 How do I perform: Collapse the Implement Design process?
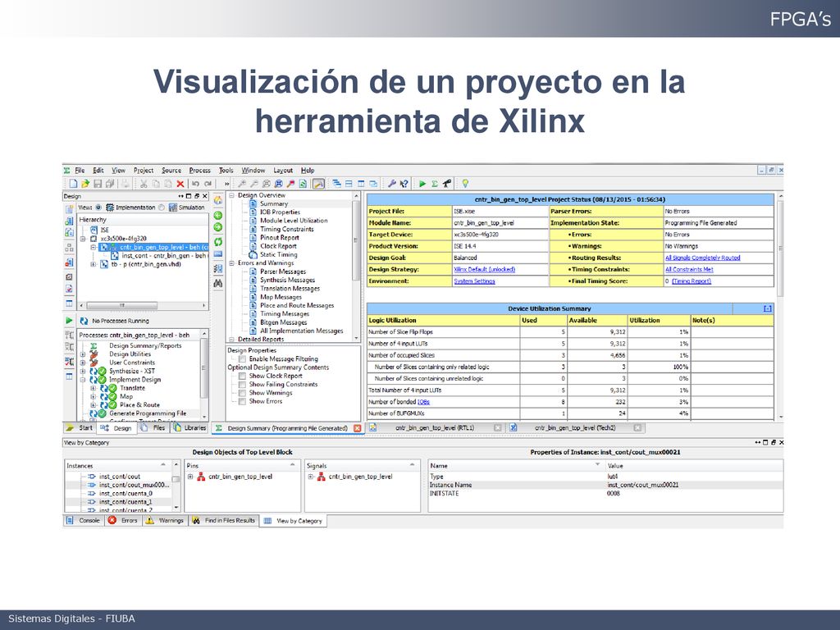[83, 379]
